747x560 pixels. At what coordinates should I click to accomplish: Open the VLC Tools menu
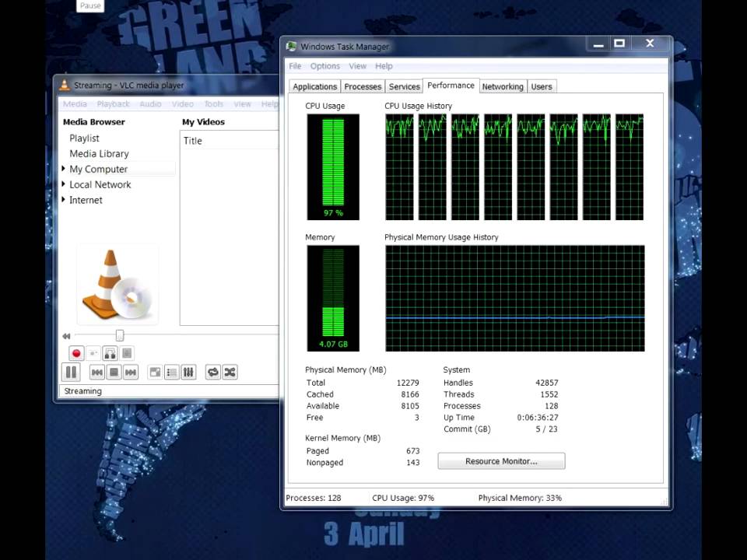(213, 103)
